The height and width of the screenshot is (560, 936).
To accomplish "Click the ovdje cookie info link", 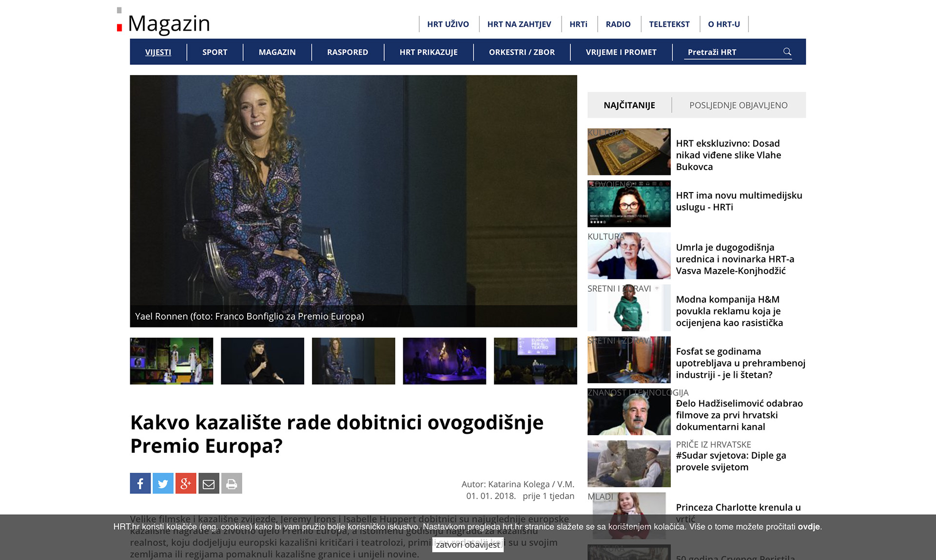I will tap(808, 527).
